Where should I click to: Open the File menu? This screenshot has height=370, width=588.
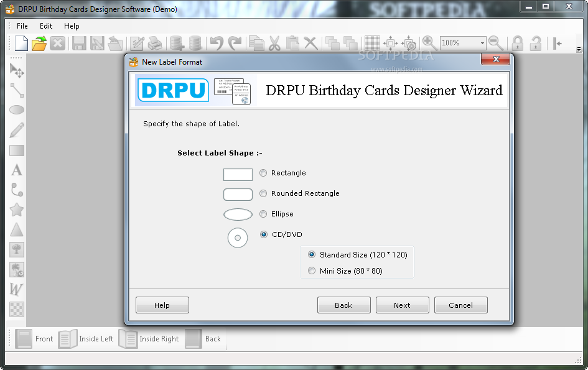click(22, 26)
